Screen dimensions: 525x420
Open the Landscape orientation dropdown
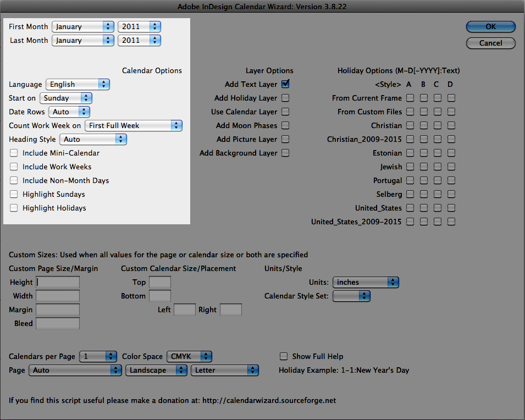pyautogui.click(x=156, y=370)
